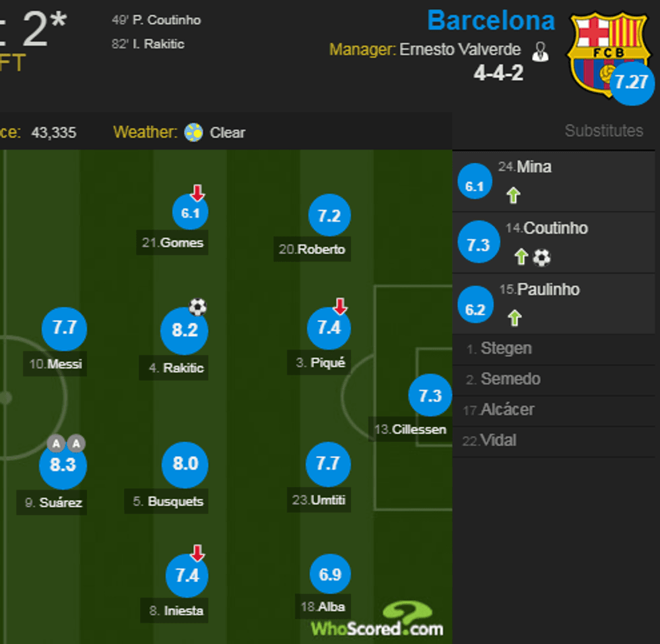
Task: Click the Substitutes panel header
Action: pos(603,131)
